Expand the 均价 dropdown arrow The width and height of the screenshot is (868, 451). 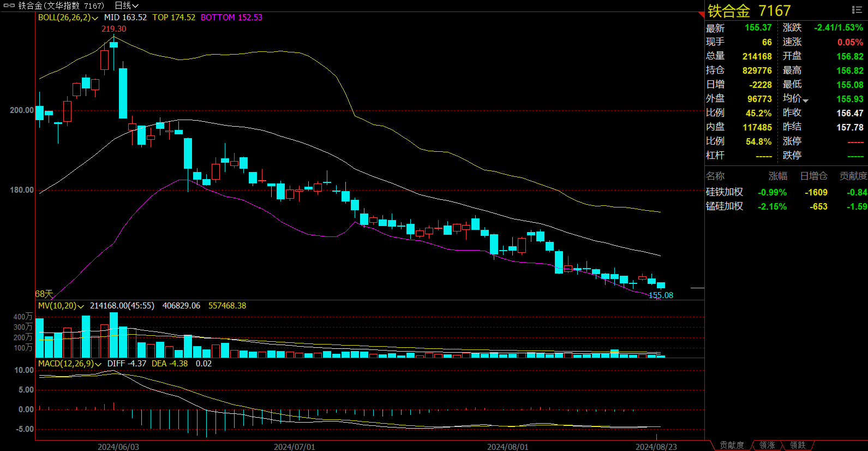pos(806,100)
